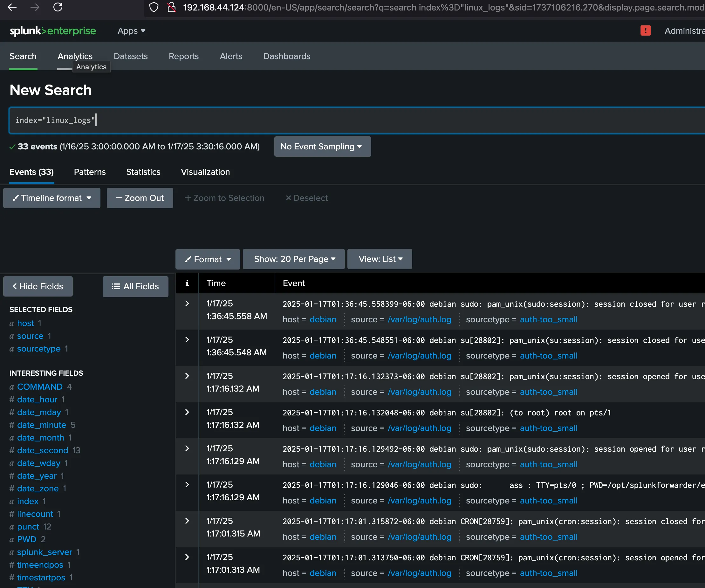Switch to the Visualization tab
Screen dimensions: 705x588
coord(205,172)
